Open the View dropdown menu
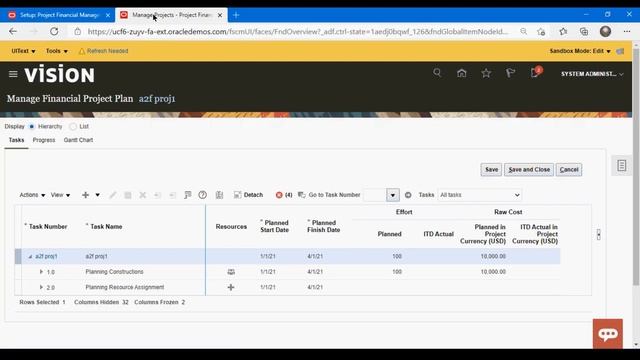This screenshot has height=360, width=640. coord(60,195)
